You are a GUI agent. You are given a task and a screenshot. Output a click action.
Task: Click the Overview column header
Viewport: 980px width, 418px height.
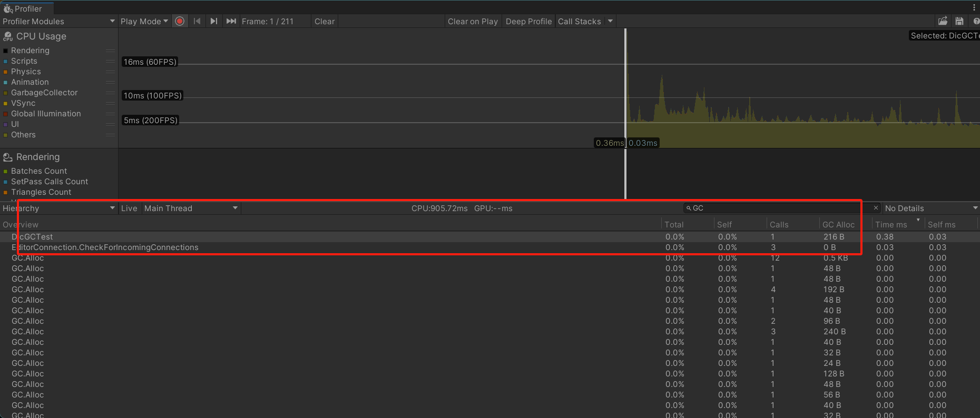pos(330,225)
